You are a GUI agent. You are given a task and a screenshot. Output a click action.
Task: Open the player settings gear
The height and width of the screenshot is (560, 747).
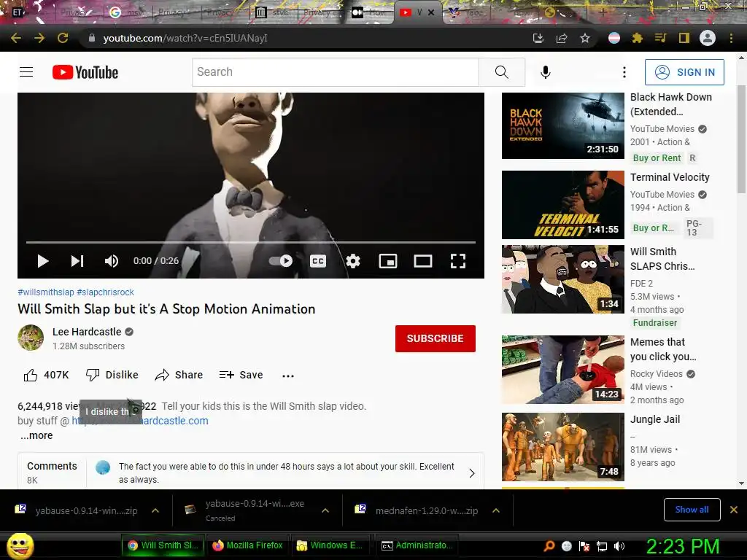352,261
